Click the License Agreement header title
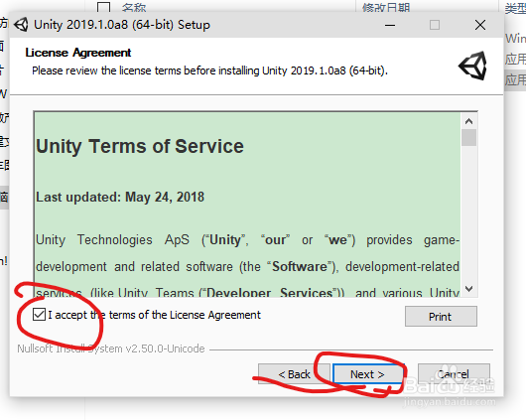This screenshot has height=420, width=526. click(78, 53)
